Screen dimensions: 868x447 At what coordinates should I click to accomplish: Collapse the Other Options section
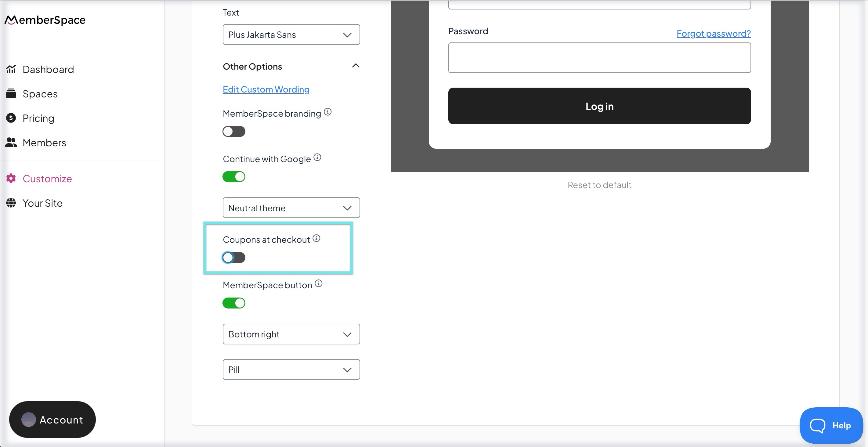(356, 66)
